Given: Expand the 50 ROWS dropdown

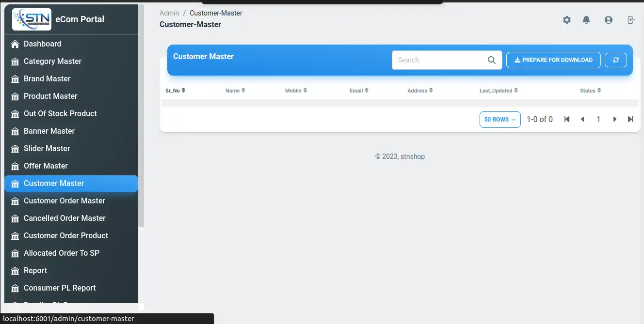Looking at the screenshot, I should 499,120.
